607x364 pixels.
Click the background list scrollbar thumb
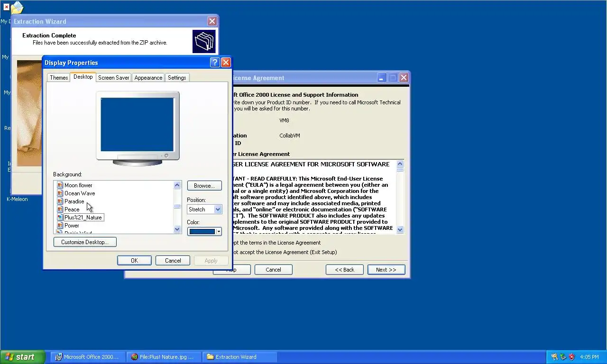177,206
